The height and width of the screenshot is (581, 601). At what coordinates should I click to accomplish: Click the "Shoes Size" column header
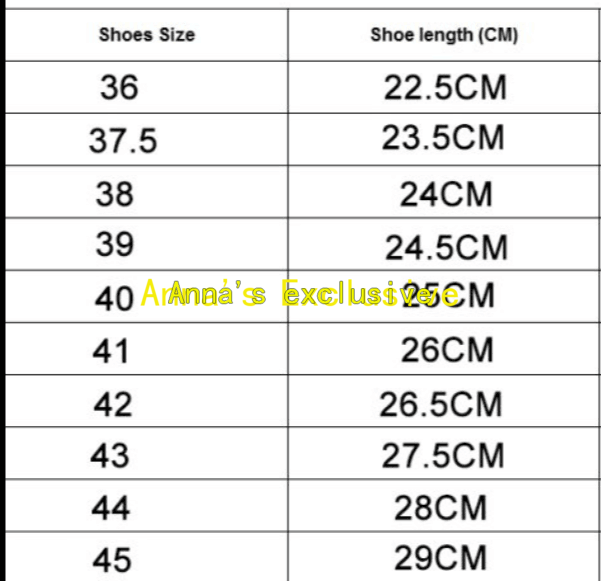click(147, 35)
